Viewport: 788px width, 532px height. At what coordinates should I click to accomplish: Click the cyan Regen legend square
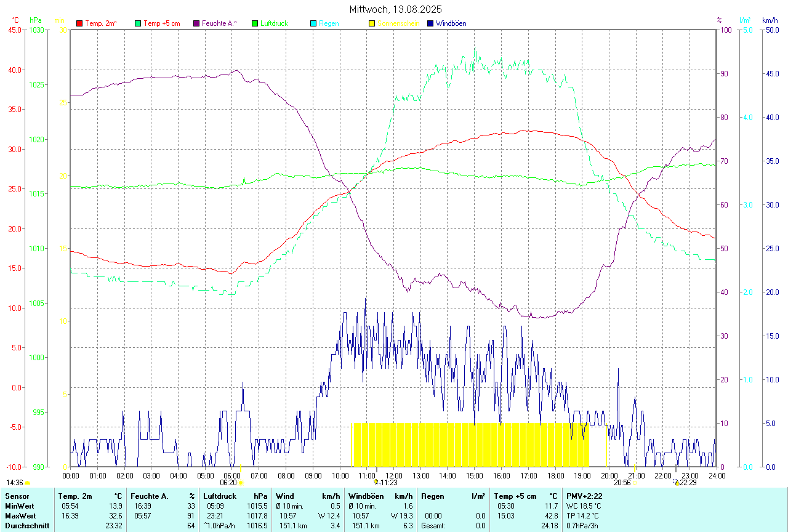pyautogui.click(x=313, y=23)
